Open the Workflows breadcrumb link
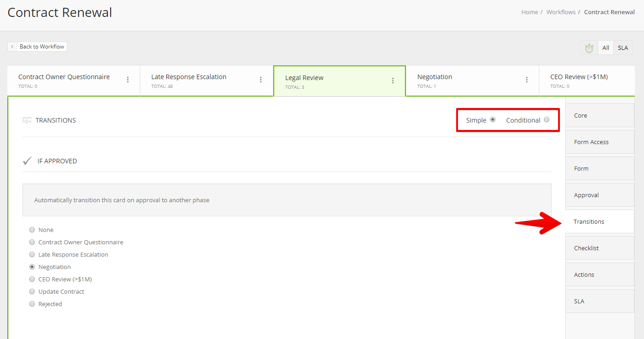Image resolution: width=644 pixels, height=339 pixels. (x=561, y=12)
